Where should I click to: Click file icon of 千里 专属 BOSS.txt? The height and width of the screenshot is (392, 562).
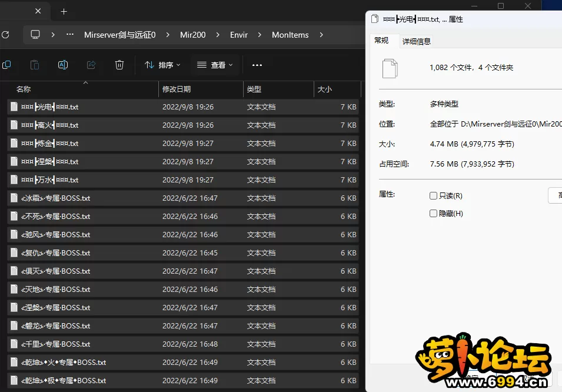pos(14,344)
